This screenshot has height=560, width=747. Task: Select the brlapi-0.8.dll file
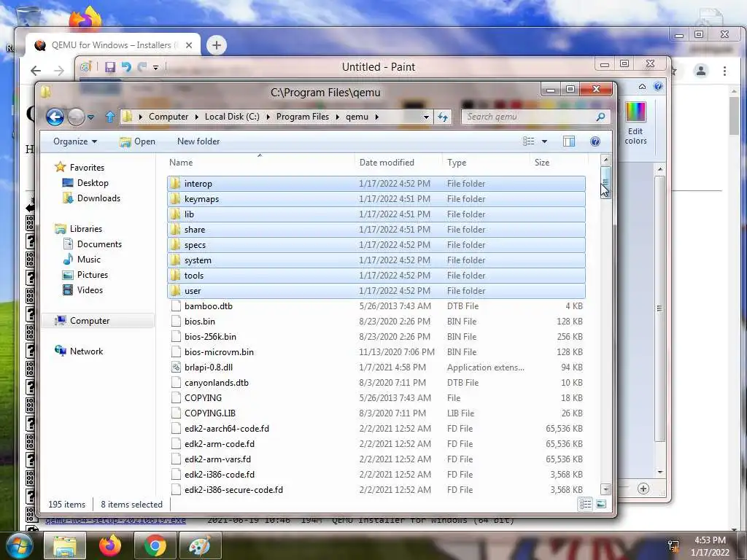(x=376, y=367)
